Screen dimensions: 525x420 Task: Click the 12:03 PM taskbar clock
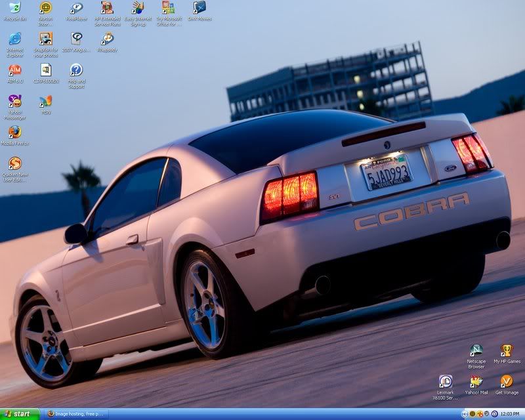pyautogui.click(x=510, y=414)
